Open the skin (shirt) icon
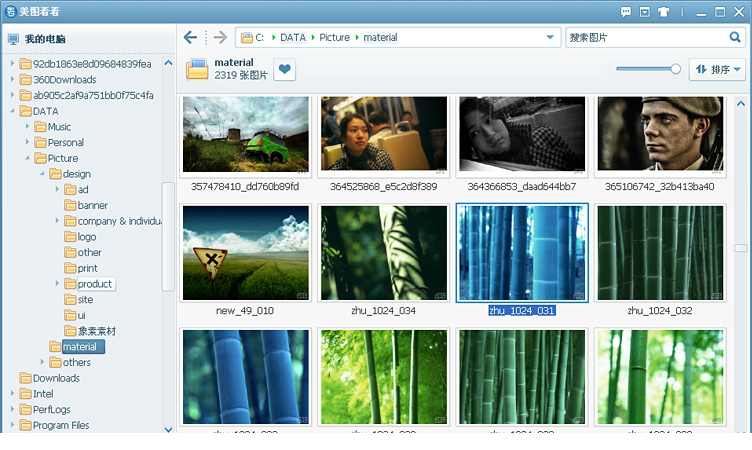The image size is (752, 450). coord(663,12)
